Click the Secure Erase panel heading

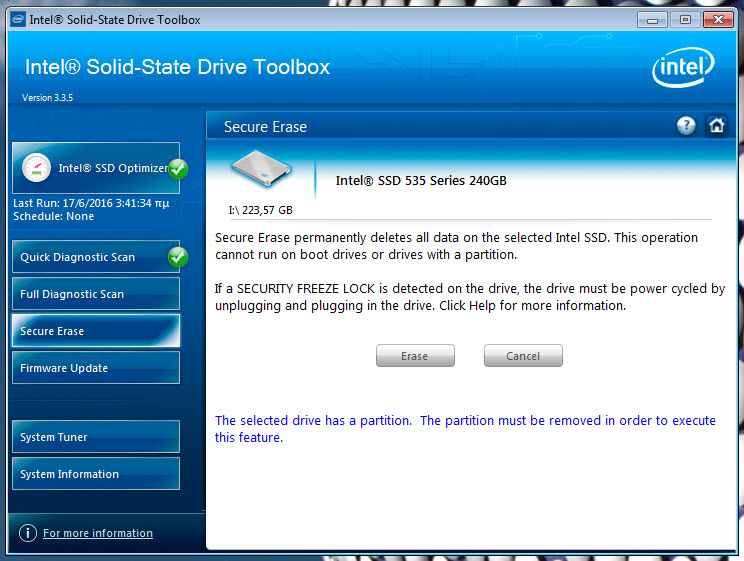(x=265, y=127)
